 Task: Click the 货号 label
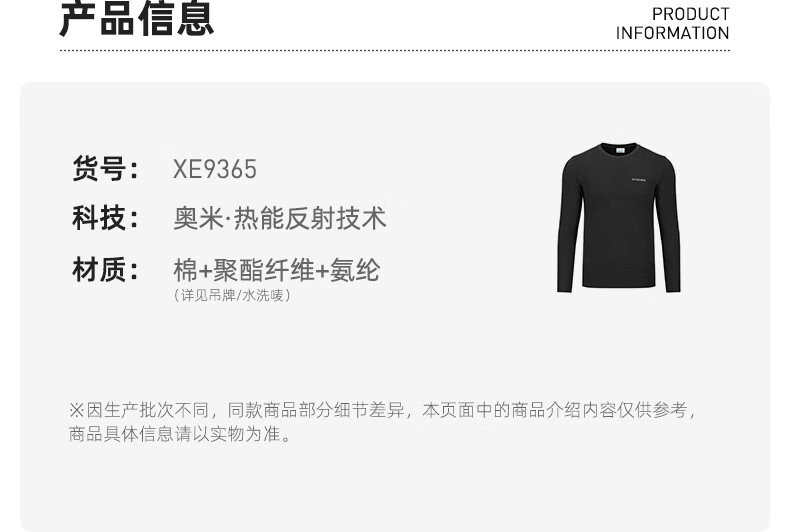[106, 168]
